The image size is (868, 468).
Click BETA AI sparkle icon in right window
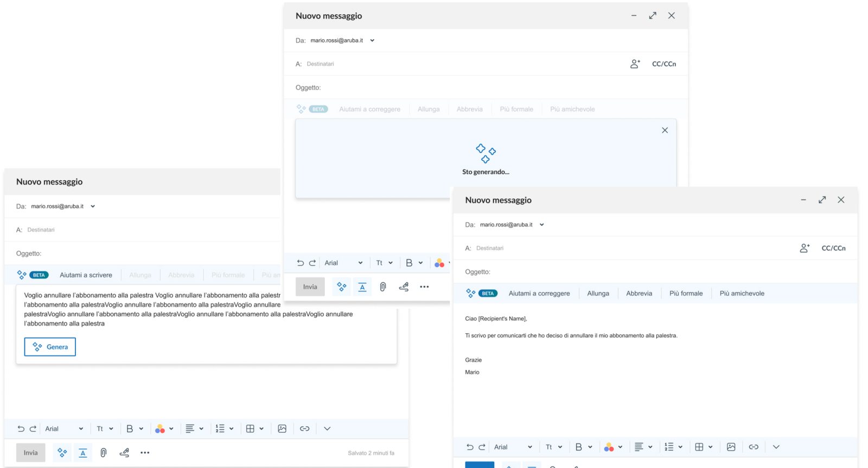[x=471, y=294]
